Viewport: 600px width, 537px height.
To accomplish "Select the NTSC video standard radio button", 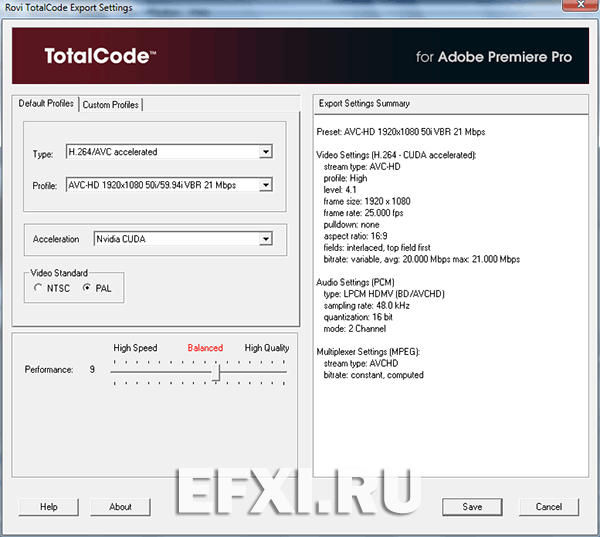I will tap(38, 288).
